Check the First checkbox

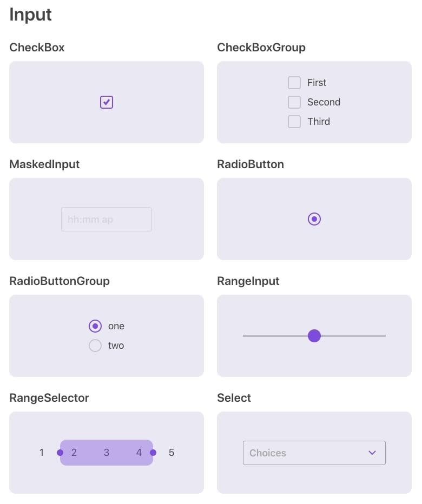[x=294, y=83]
